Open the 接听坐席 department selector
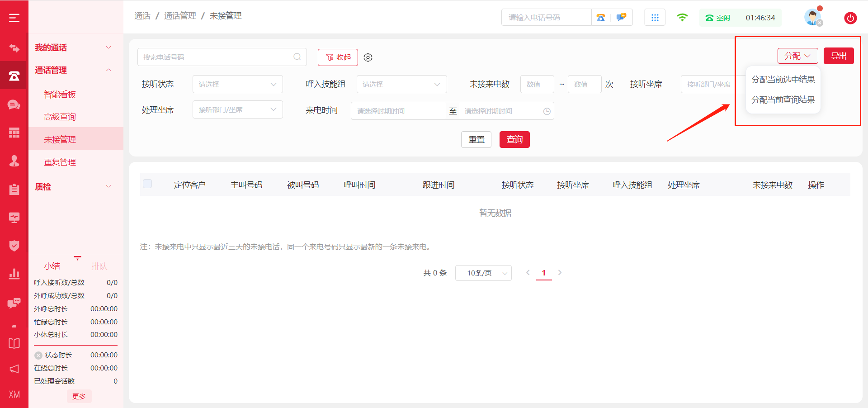Image resolution: width=868 pixels, height=408 pixels. point(712,84)
